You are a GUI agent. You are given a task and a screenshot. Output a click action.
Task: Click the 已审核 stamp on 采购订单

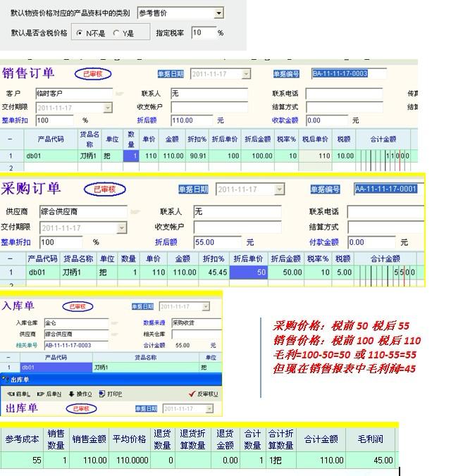click(x=104, y=189)
